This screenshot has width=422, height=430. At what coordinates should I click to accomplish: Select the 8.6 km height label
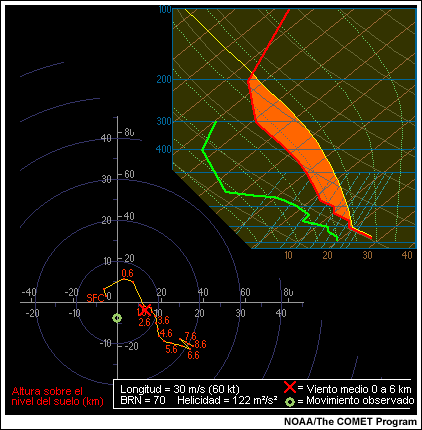tap(200, 344)
